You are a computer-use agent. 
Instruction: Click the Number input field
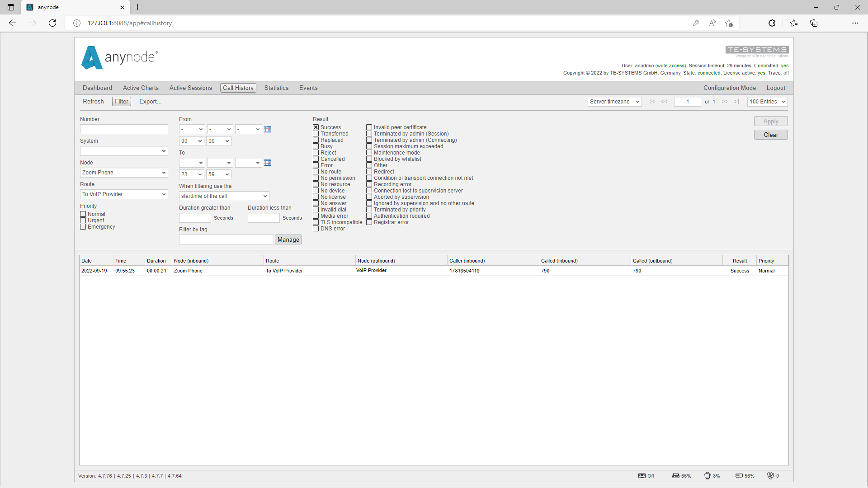point(124,129)
